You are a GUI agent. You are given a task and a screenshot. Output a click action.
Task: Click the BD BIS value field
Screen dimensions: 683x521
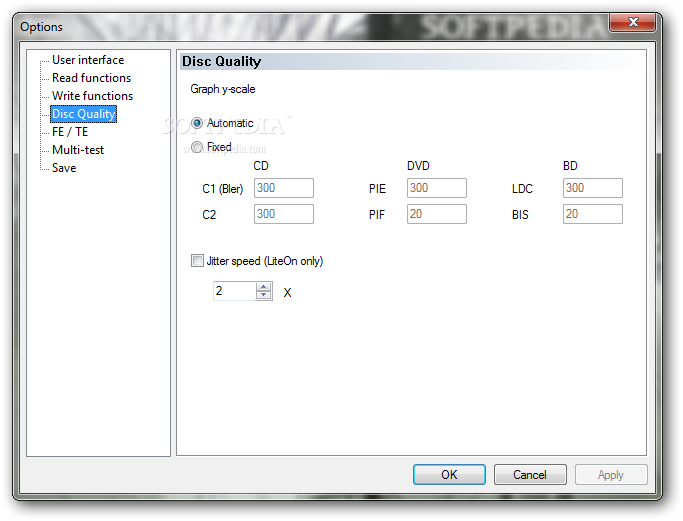click(x=592, y=214)
